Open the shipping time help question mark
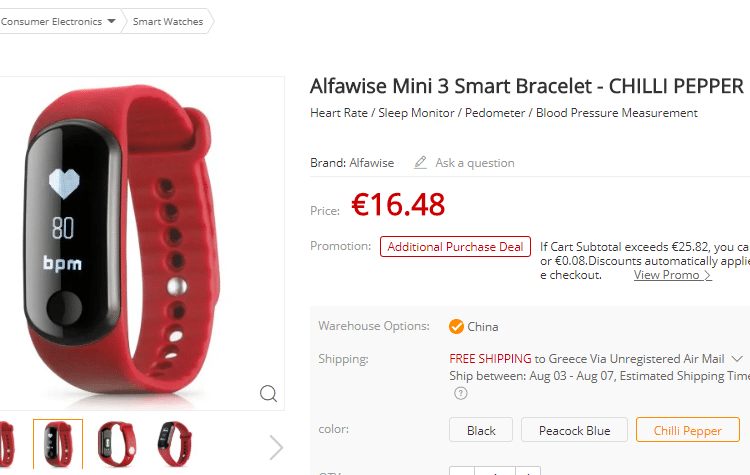750x475 pixels. (461, 393)
